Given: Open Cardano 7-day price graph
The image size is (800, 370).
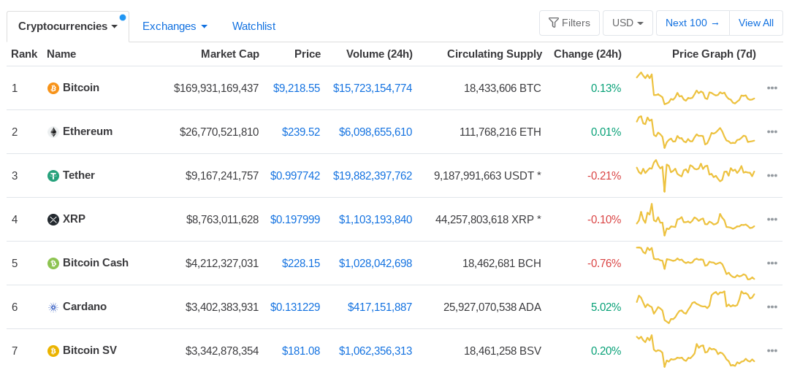Looking at the screenshot, I should click(x=695, y=307).
